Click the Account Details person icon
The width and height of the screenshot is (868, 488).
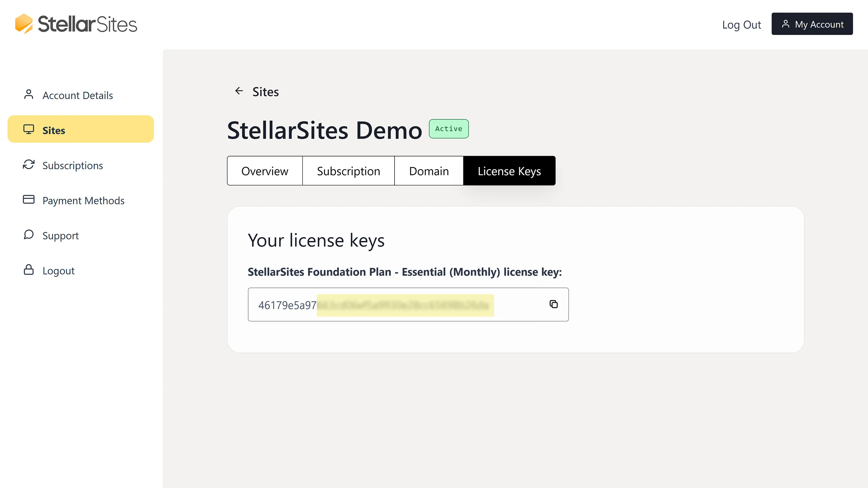point(29,94)
